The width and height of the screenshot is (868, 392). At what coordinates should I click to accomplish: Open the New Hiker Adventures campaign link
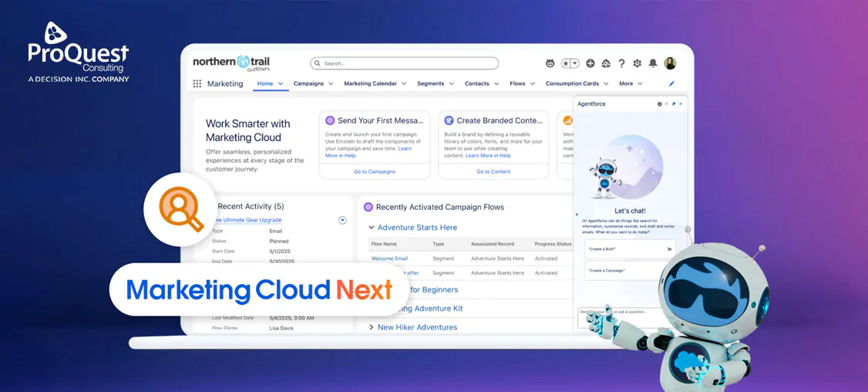(x=417, y=327)
